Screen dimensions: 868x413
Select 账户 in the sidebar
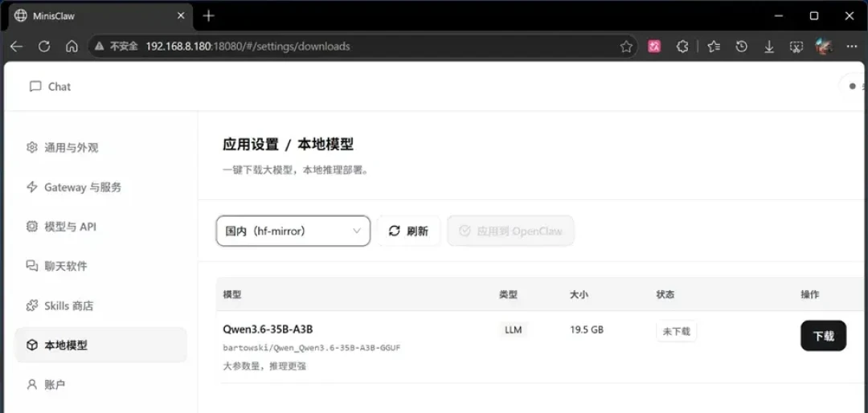[x=100, y=384]
